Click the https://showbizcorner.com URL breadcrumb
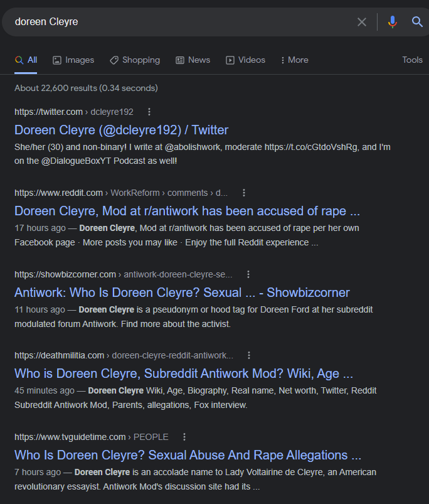429x504 pixels. [x=124, y=274]
